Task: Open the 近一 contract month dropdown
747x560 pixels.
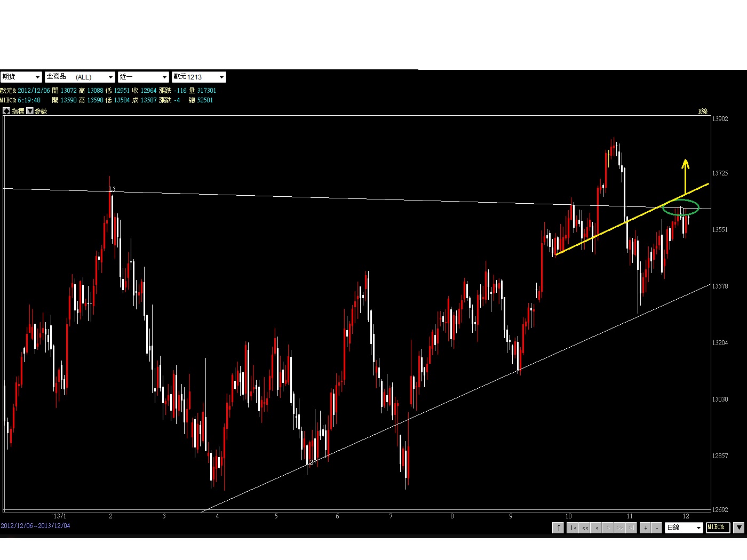Action: click(144, 77)
